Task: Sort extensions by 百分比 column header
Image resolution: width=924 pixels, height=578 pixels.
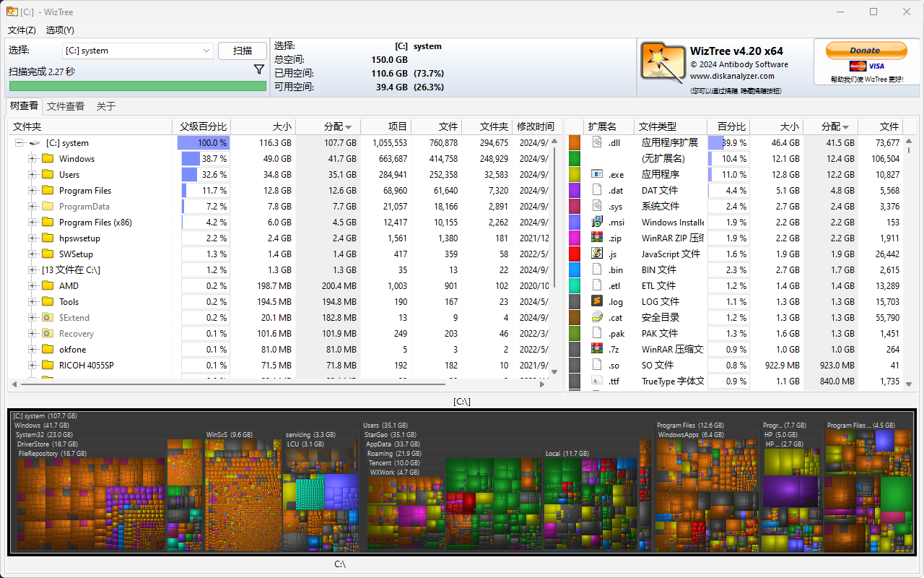Action: click(x=727, y=126)
